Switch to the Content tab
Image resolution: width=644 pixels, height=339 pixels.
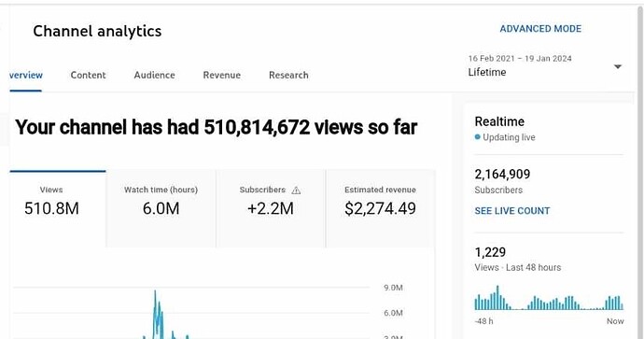pos(88,76)
